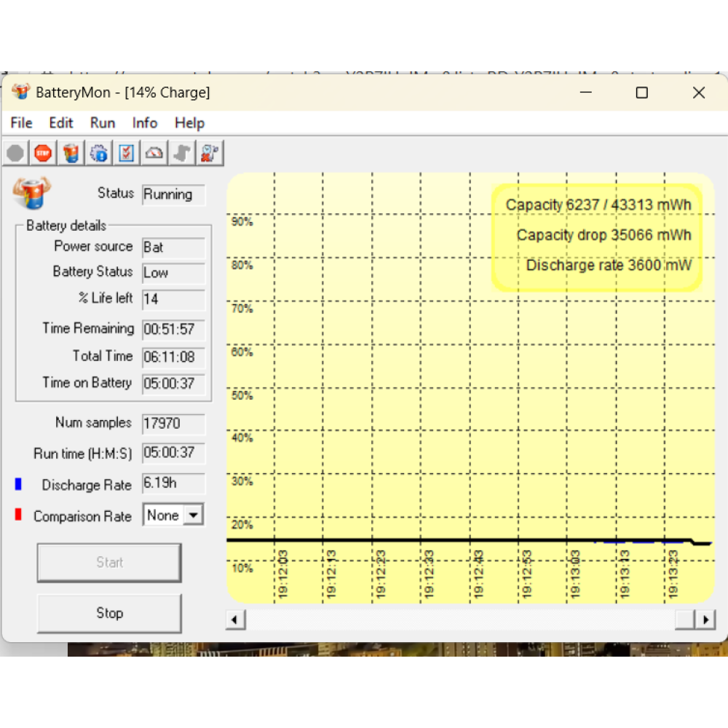
Task: Click the speedometer gauge toolbar icon
Action: pos(154,153)
